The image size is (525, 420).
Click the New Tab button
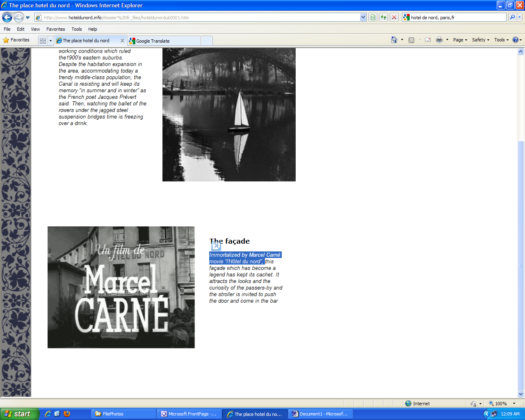207,41
